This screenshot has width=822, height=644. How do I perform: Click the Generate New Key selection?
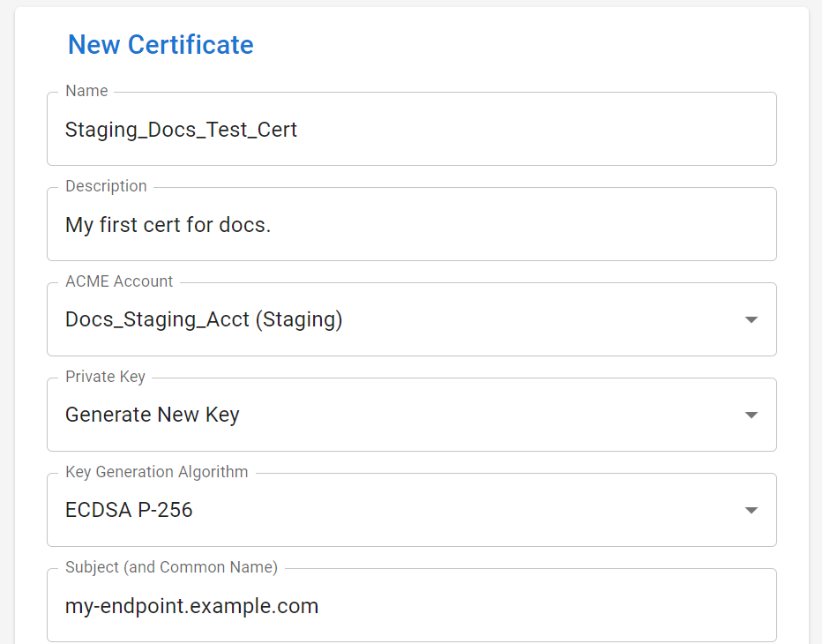[153, 415]
